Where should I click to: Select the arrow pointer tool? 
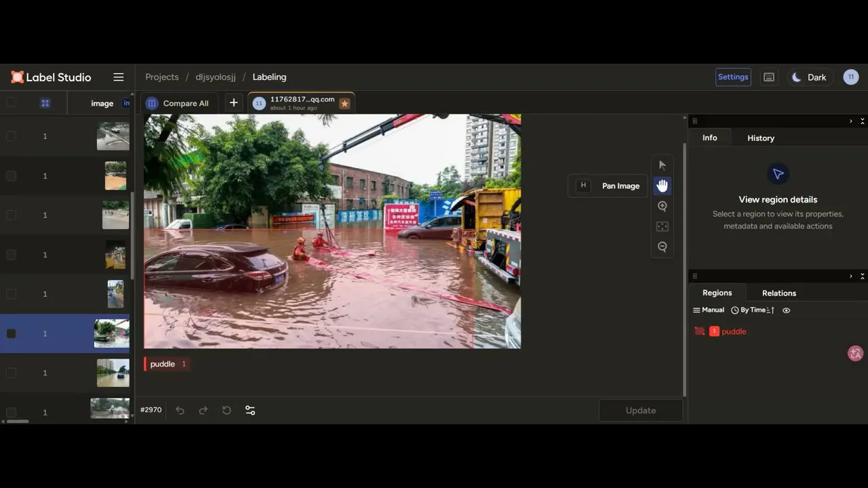(x=663, y=165)
